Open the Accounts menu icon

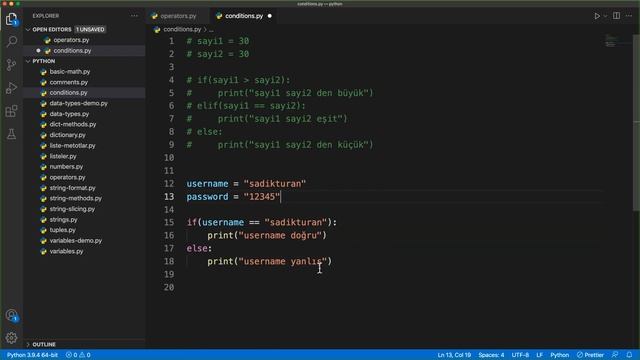point(11,316)
